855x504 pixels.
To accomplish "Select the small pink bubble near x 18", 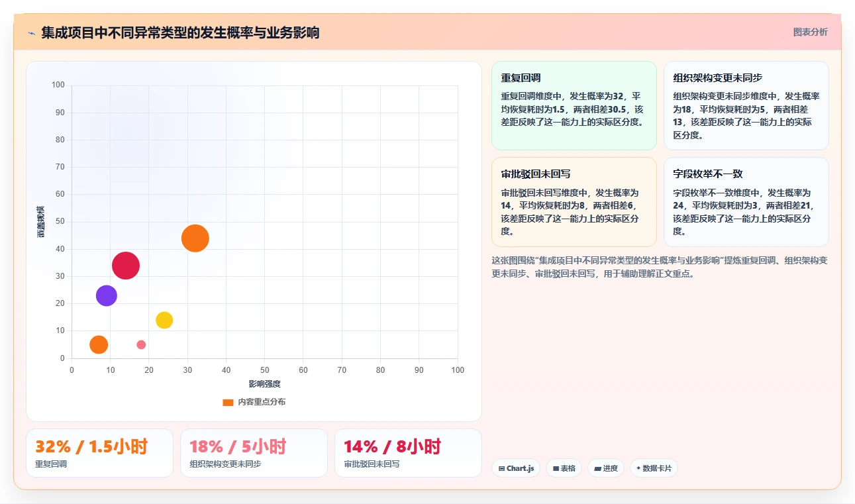I will (141, 344).
